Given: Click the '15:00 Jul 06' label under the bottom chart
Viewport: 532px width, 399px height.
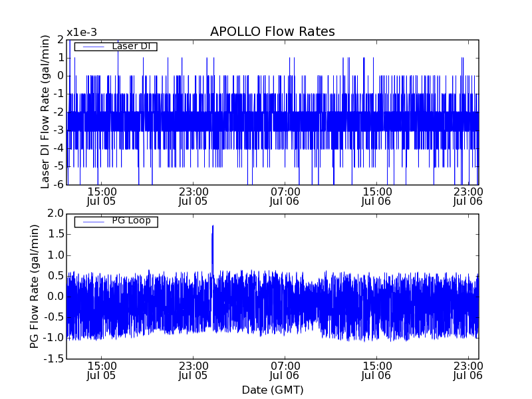Looking at the screenshot, I should 376,370.
